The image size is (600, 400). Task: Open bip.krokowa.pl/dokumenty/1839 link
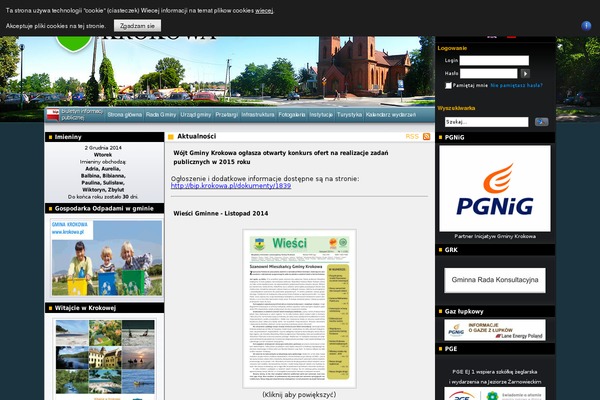231,186
